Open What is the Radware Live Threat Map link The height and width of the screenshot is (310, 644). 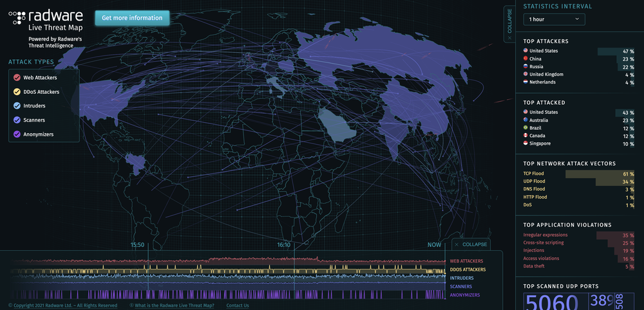[175, 305]
